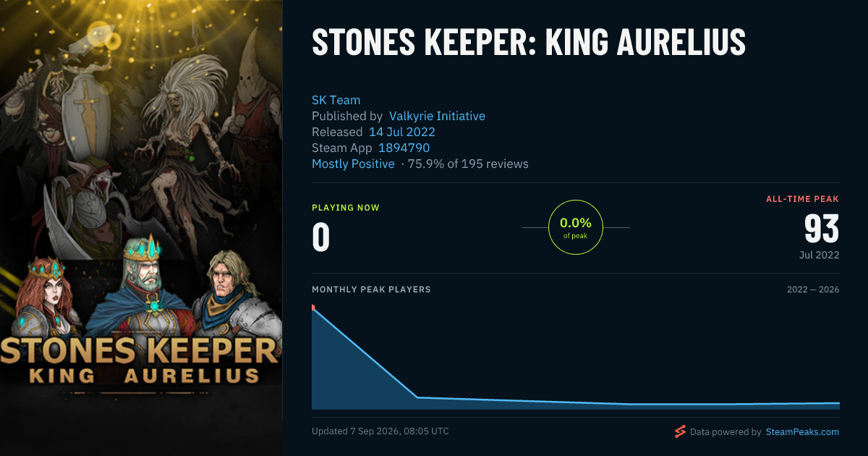Click the 2022 — 2026 date range
This screenshot has width=868, height=456.
(x=813, y=290)
